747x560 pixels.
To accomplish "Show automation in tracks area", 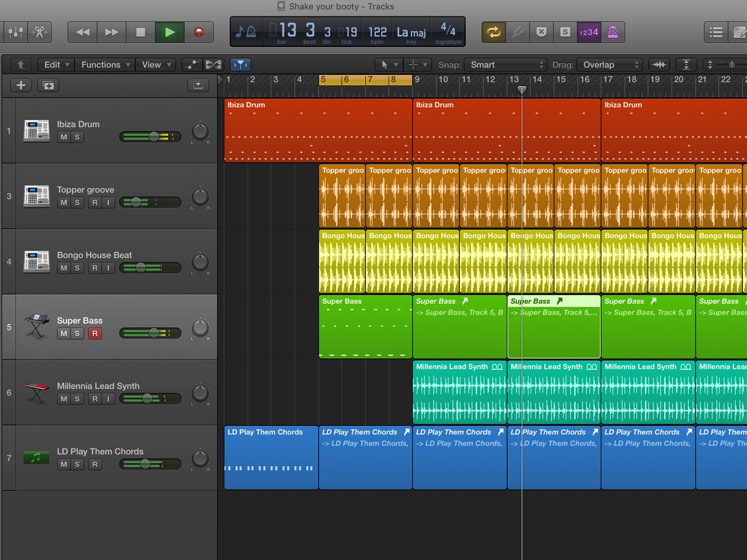I will (x=191, y=65).
